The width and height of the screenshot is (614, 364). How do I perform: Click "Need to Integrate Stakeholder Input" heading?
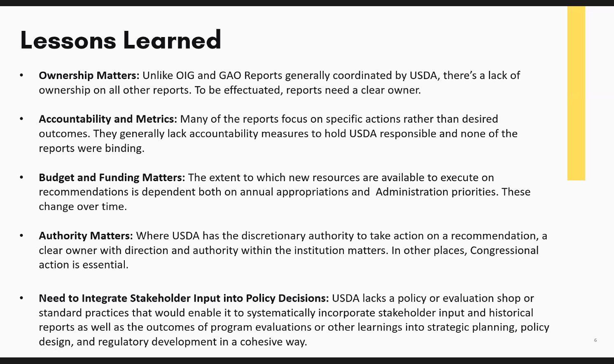coord(184,298)
